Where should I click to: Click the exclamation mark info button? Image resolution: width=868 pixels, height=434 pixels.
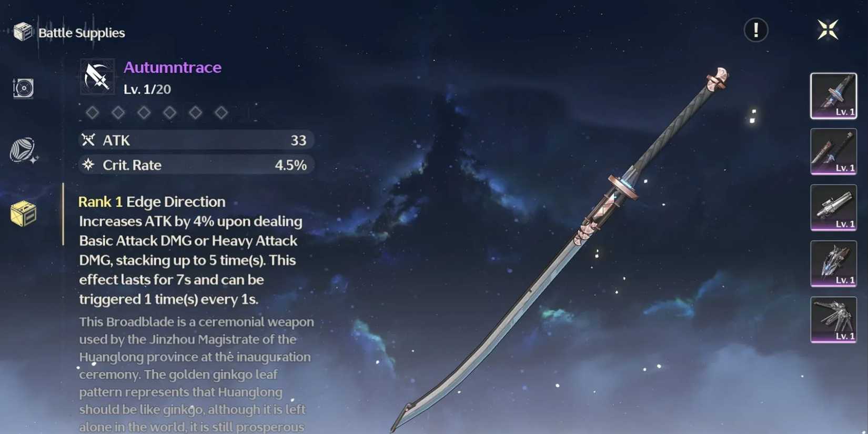756,30
